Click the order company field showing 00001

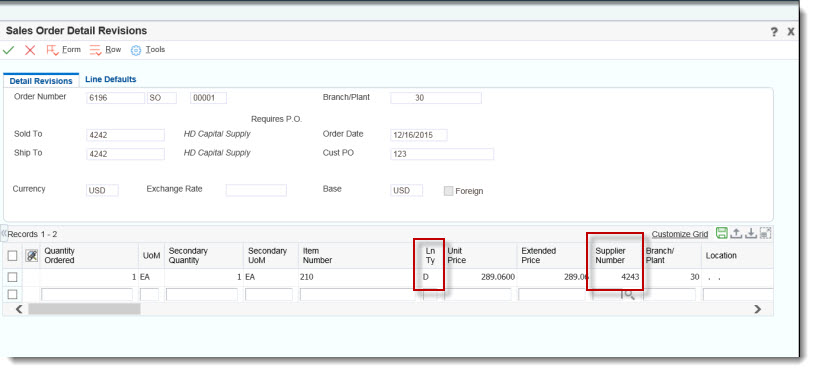pyautogui.click(x=208, y=98)
